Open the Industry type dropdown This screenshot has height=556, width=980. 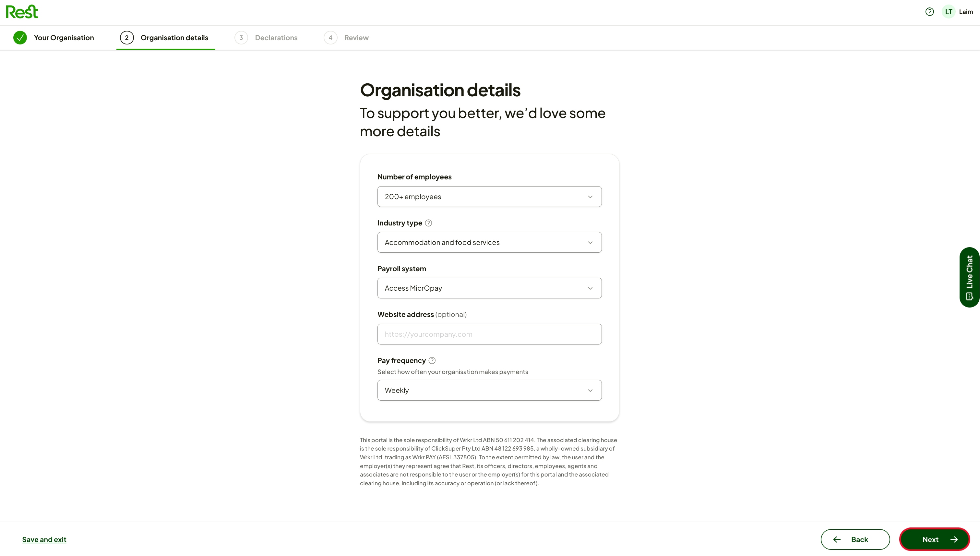tap(489, 243)
